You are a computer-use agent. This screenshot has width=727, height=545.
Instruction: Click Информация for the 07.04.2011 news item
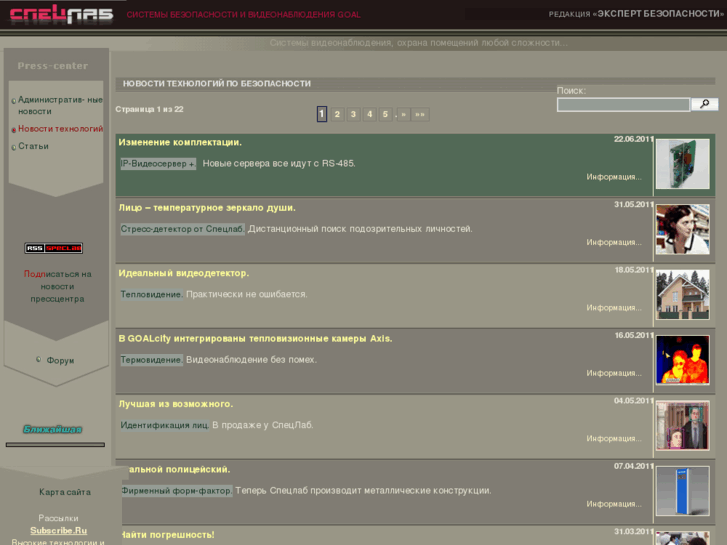point(614,504)
